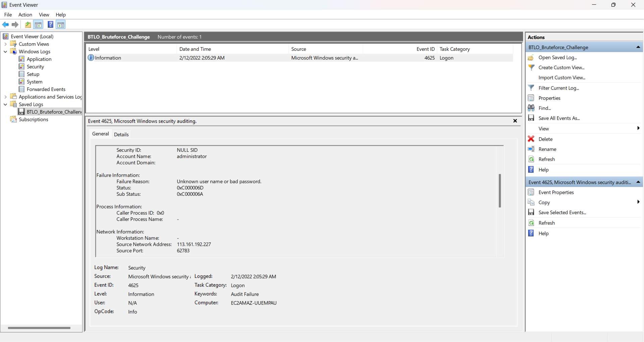Click the Filter Current Log funnel icon
The height and width of the screenshot is (342, 644).
point(531,88)
